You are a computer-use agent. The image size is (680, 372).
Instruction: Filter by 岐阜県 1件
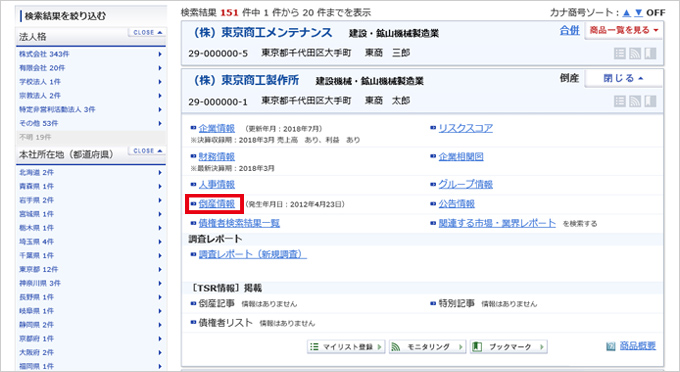click(90, 311)
